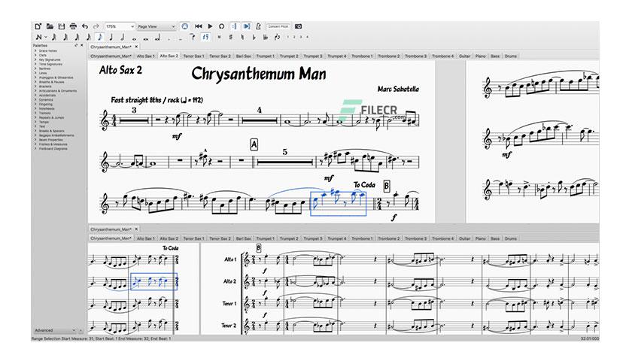Select the half note duration
This screenshot has width=629, height=364.
tap(123, 38)
